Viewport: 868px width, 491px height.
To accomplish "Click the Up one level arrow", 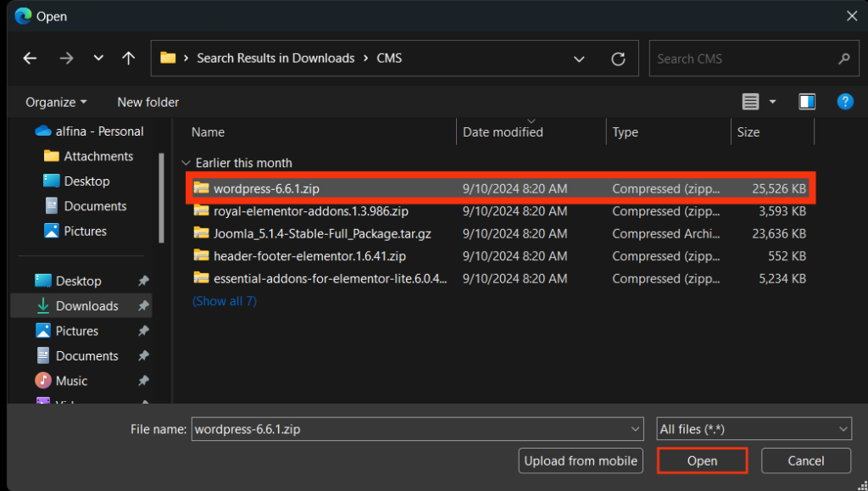I will (x=128, y=59).
